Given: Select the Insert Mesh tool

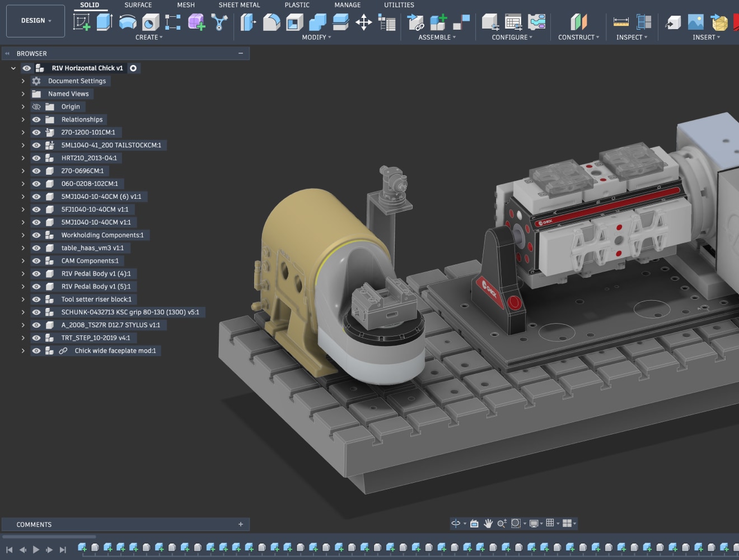Looking at the screenshot, I should (719, 22).
